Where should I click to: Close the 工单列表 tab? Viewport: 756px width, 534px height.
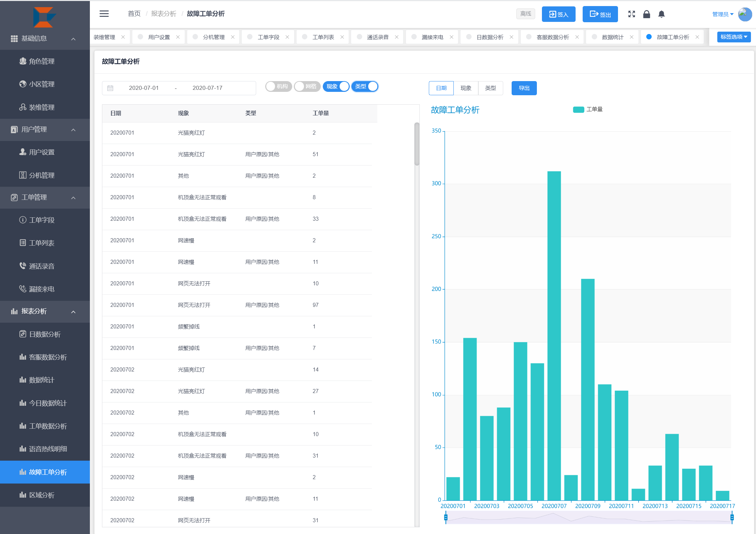coord(342,37)
